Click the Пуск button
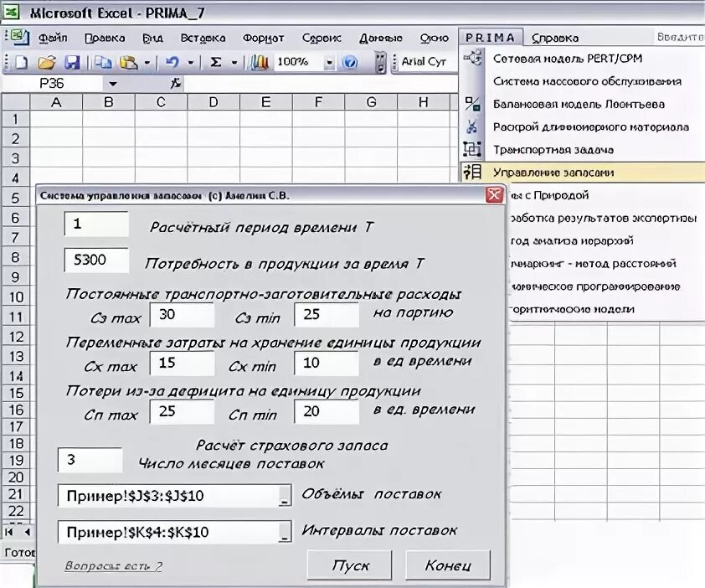 click(349, 565)
